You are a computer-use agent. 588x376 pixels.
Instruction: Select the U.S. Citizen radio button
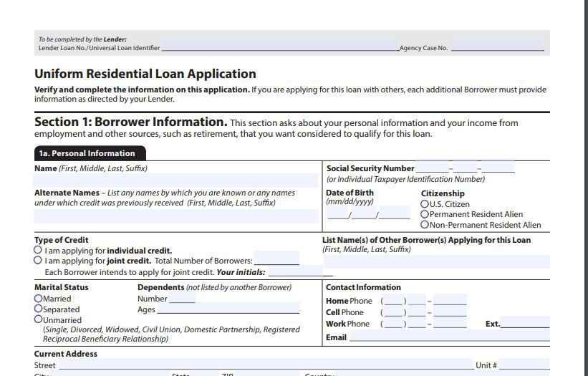pos(425,204)
